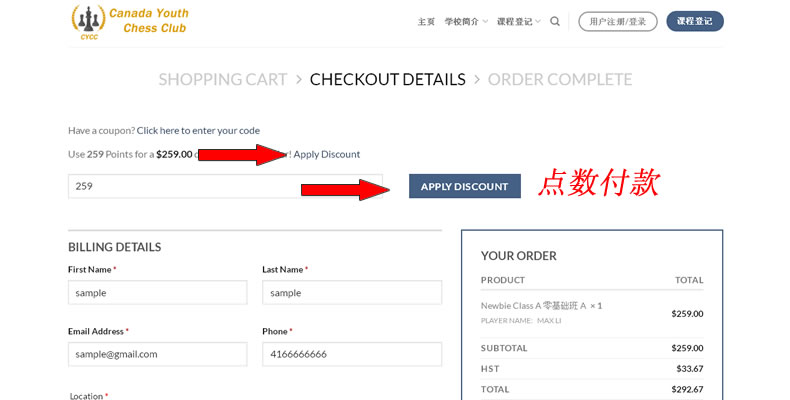Click the blue APPLY DISCOUNT button
790x400 pixels.
click(x=465, y=186)
